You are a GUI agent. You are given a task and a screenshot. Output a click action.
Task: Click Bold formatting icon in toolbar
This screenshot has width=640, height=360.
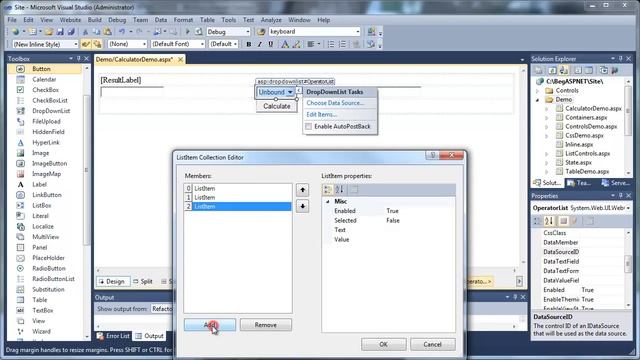click(249, 44)
